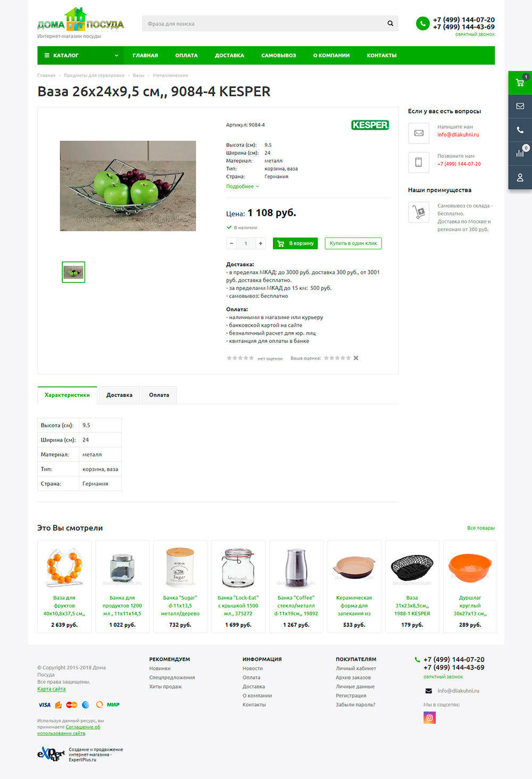
Task: Expand the Подробнее details link
Action: pos(243,186)
